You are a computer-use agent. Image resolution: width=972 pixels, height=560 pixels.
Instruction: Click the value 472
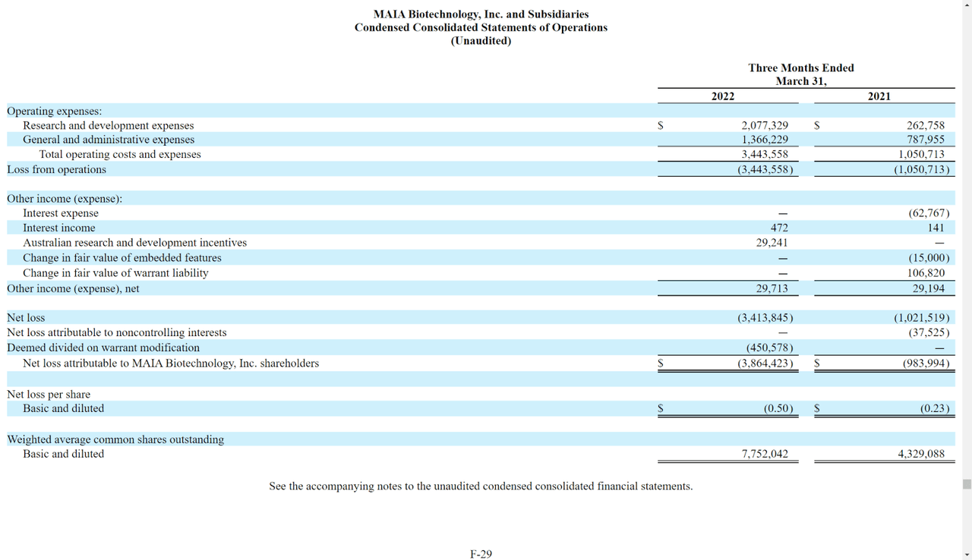[779, 228]
